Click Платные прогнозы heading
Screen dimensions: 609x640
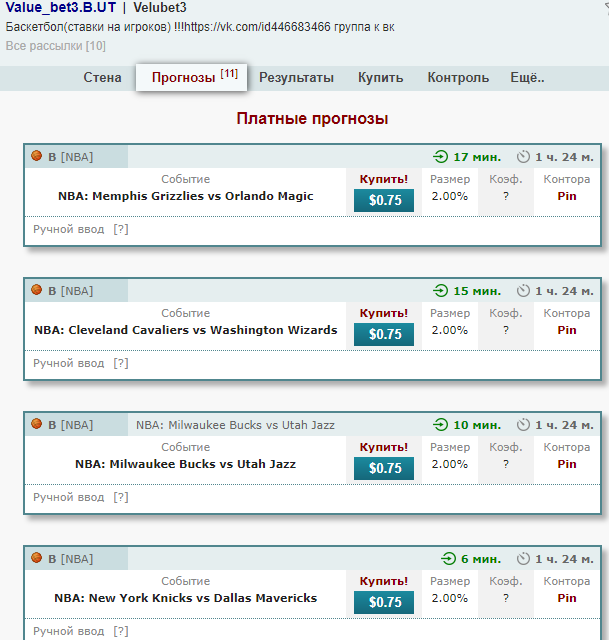tap(312, 118)
